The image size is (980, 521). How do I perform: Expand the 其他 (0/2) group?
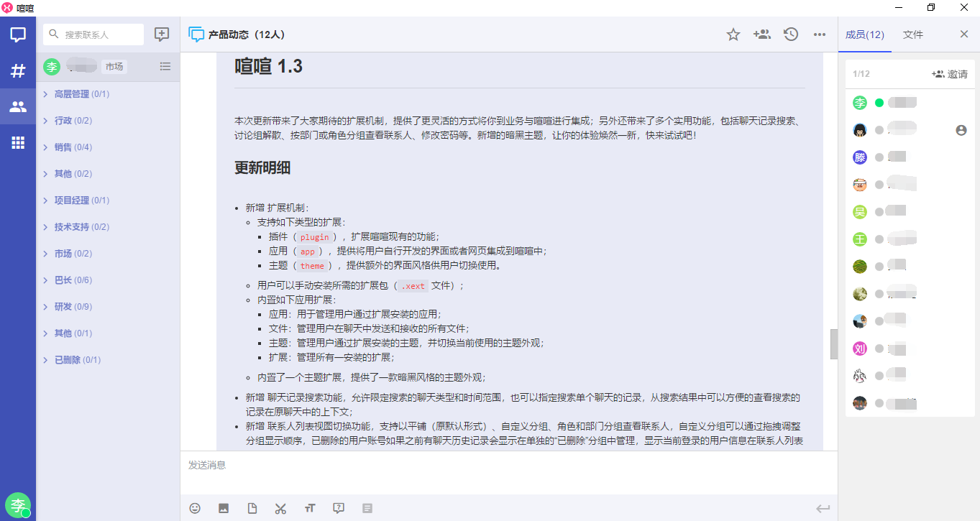coord(108,174)
